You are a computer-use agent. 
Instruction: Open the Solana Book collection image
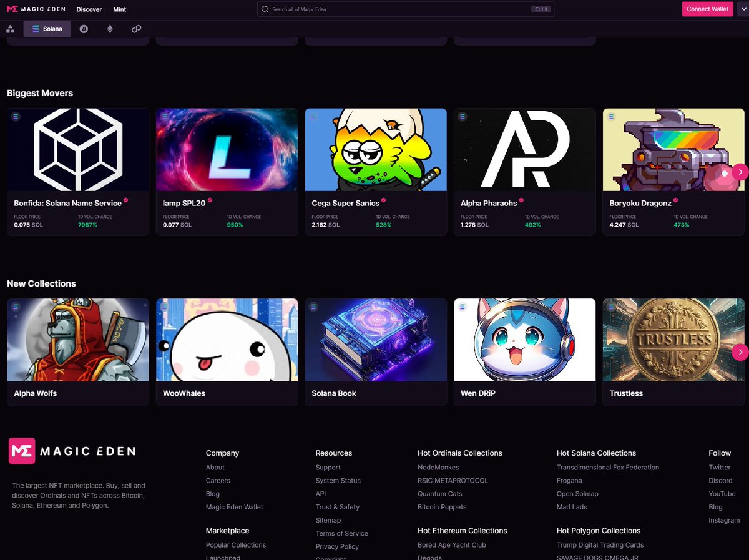376,340
